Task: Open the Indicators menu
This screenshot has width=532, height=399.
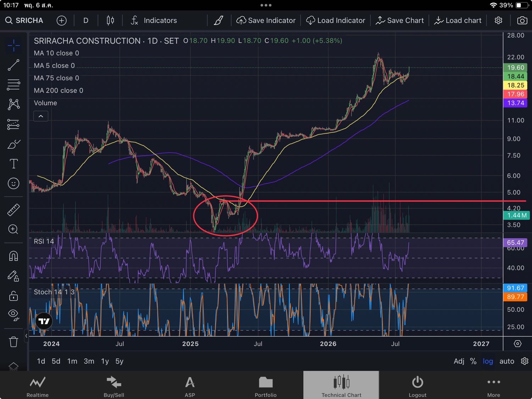Action: tap(154, 21)
